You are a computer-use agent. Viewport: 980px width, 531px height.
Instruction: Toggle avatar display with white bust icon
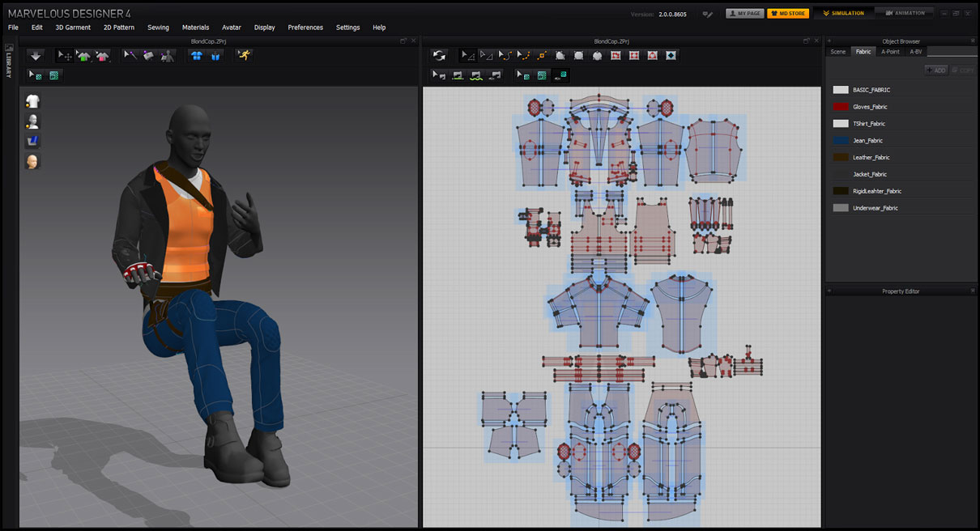click(x=32, y=121)
